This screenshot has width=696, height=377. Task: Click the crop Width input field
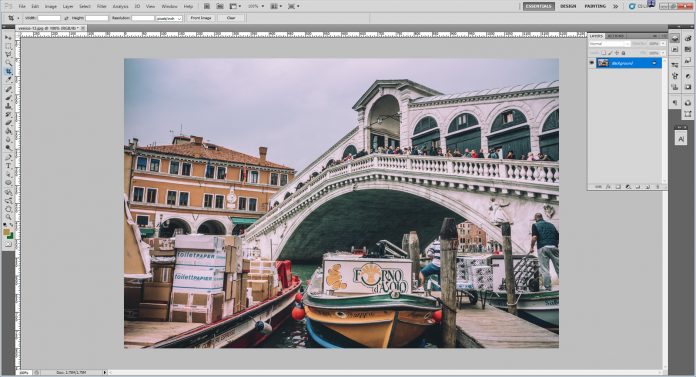[x=49, y=18]
